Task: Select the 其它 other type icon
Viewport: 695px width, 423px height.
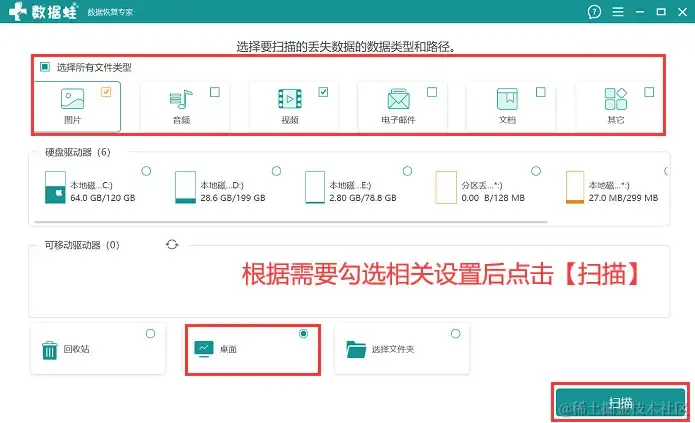Action: click(616, 99)
